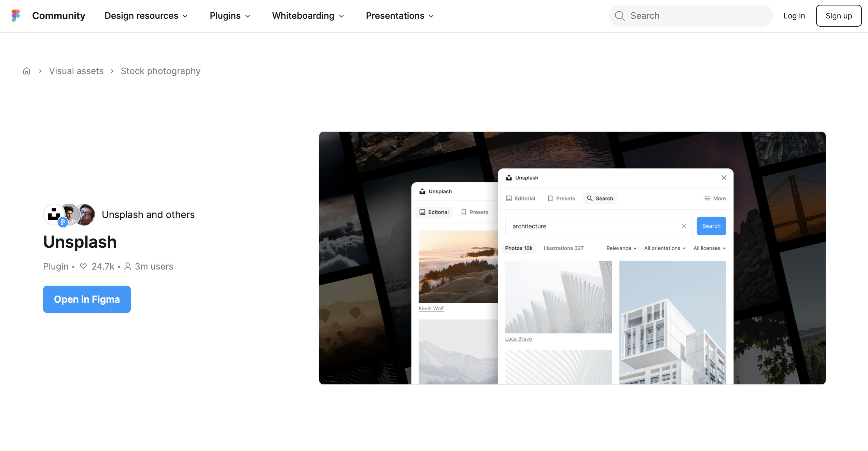Expand the Design resources dropdown
868x451 pixels.
[146, 16]
